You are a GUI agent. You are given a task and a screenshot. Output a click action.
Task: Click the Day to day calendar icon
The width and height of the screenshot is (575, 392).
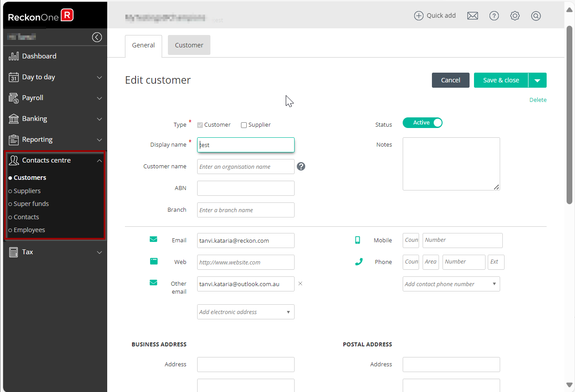click(14, 77)
